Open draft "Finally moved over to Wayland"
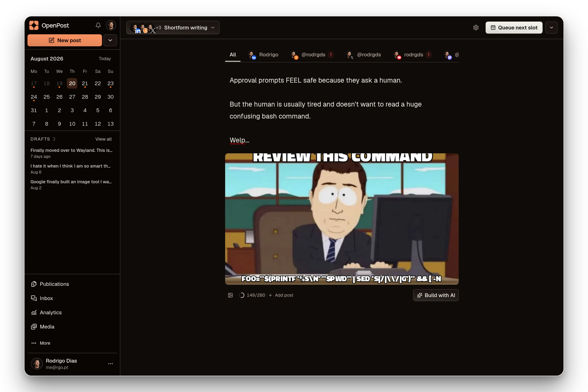This screenshot has height=392, width=588. 71,153
